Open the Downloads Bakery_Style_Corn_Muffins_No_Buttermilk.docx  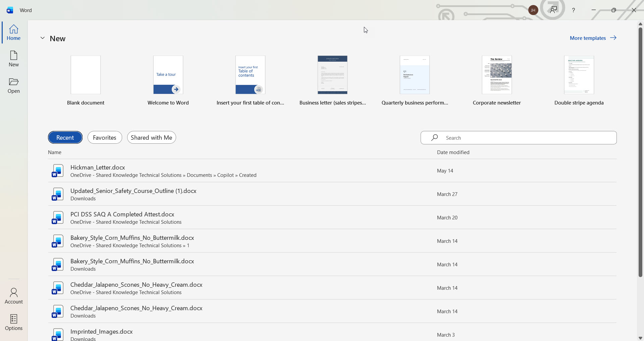[x=332, y=265]
